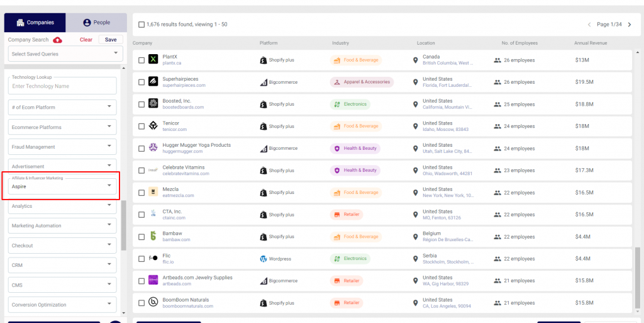This screenshot has height=323, width=644.
Task: Click the Wordpress icon in Flic row
Action: [x=264, y=259]
